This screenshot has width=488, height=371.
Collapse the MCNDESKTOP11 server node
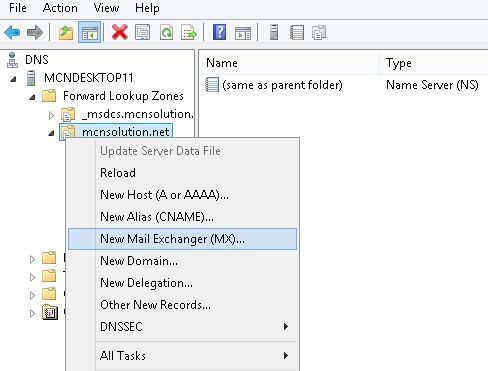coord(13,79)
